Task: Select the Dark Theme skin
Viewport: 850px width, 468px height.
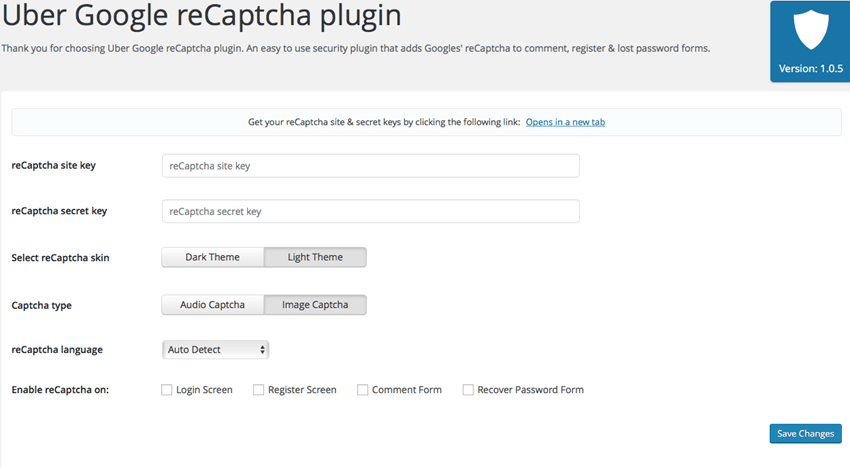Action: (212, 257)
